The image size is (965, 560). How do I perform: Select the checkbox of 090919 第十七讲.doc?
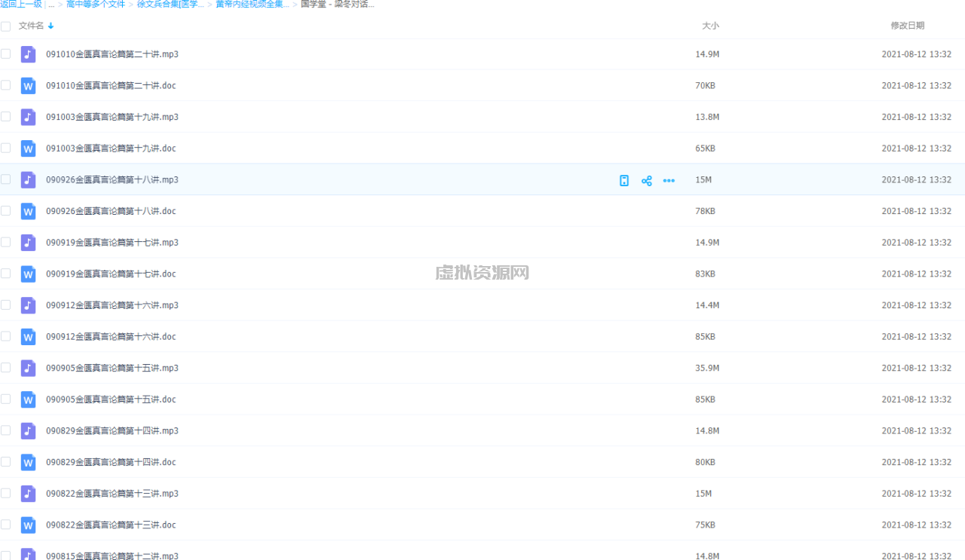point(6,273)
